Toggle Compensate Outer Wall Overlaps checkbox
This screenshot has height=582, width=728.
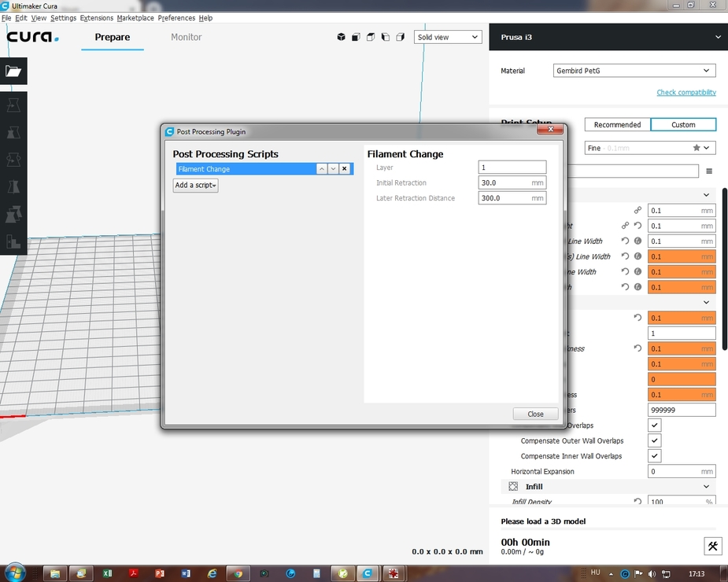pyautogui.click(x=655, y=441)
